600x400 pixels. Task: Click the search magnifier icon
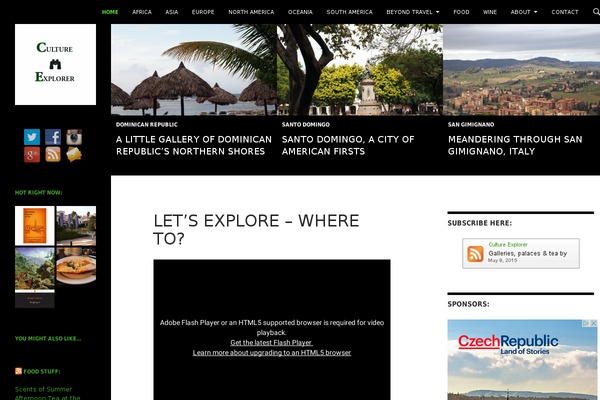(596, 12)
